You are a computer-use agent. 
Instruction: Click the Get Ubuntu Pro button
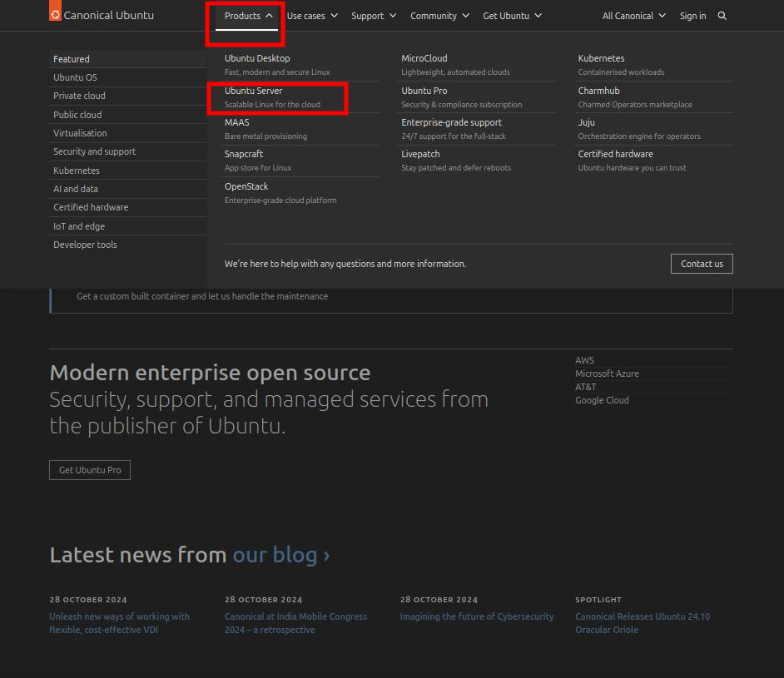coord(90,470)
